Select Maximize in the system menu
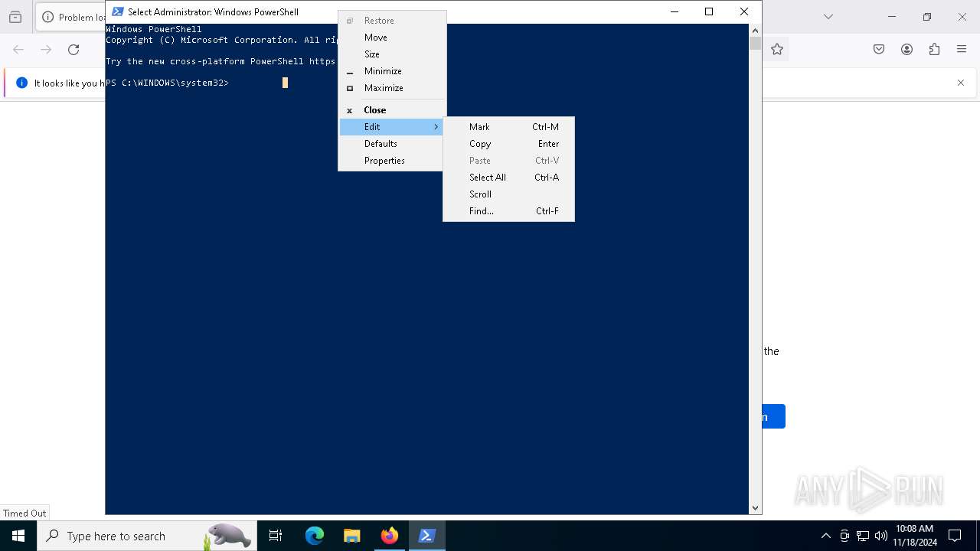This screenshot has height=551, width=980. click(392, 88)
